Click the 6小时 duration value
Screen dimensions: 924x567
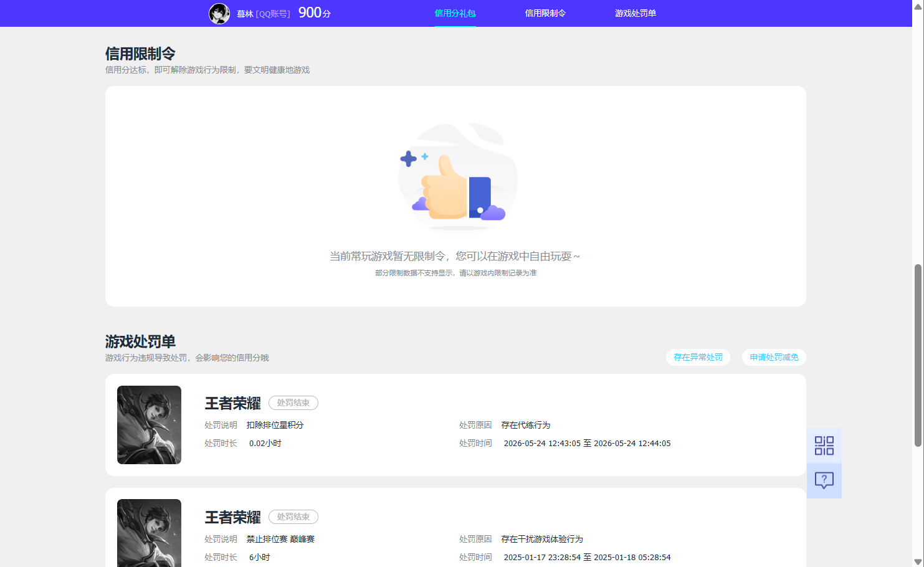click(x=260, y=557)
